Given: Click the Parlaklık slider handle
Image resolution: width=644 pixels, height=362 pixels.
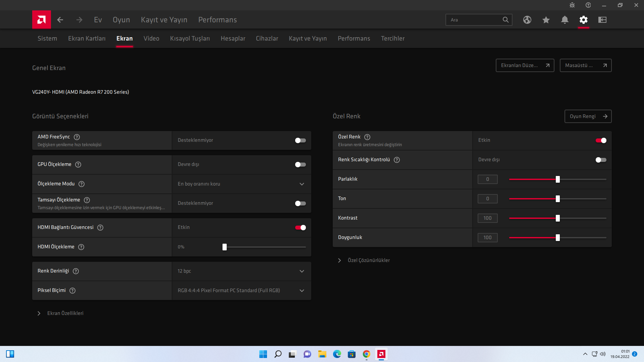Looking at the screenshot, I should [x=557, y=179].
